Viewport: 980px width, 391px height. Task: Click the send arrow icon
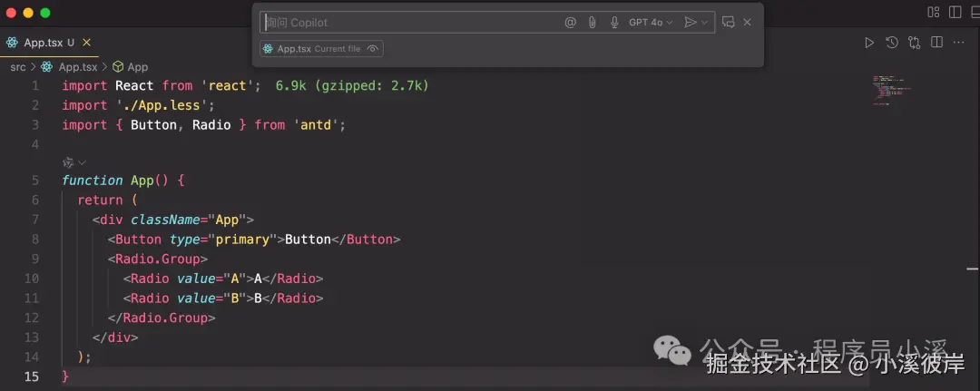(690, 23)
